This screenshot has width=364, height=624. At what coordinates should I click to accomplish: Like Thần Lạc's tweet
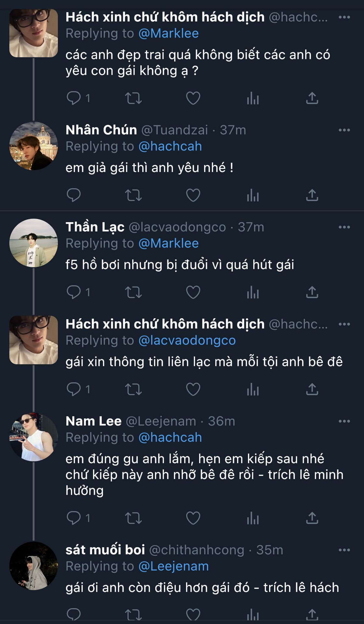point(193,292)
